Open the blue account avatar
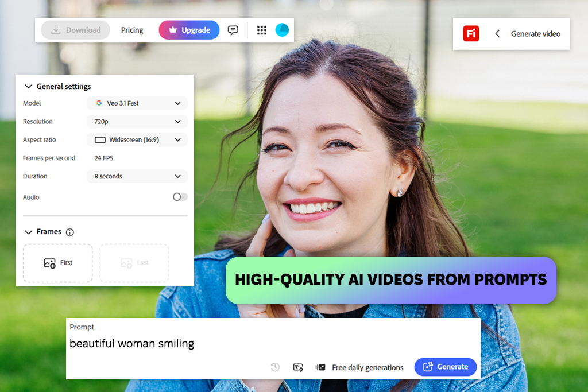Image resolution: width=588 pixels, height=392 pixels. [x=282, y=30]
